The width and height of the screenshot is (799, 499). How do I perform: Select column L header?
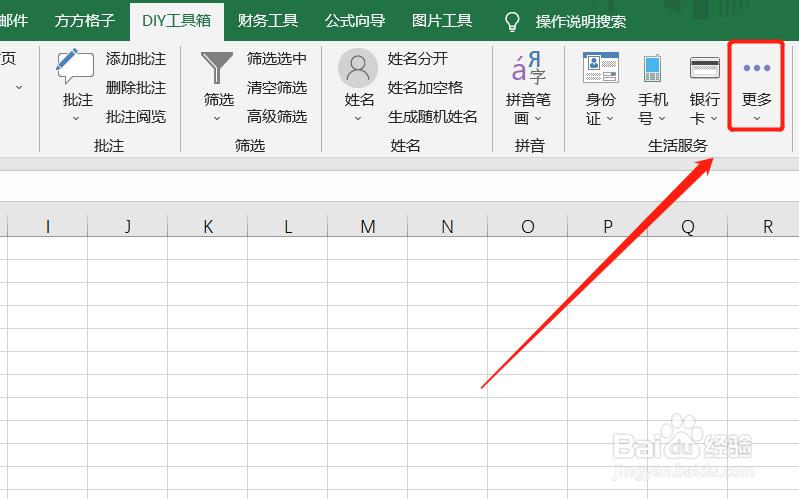[x=287, y=226]
